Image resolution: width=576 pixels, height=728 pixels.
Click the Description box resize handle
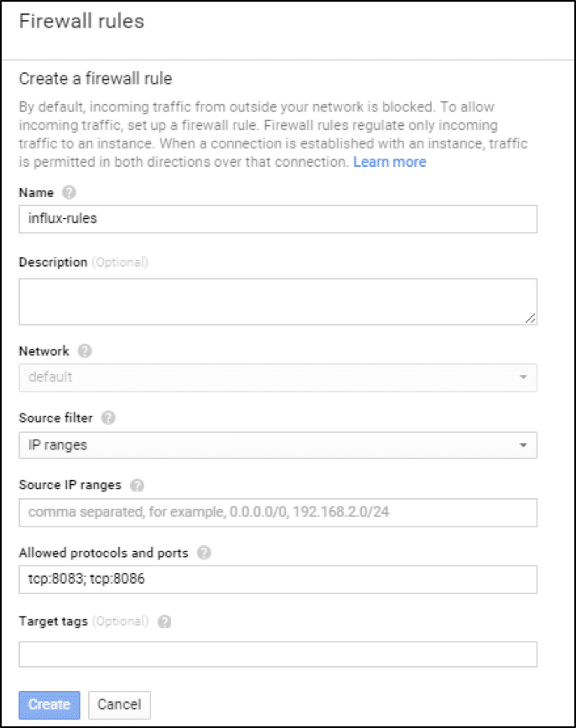[532, 319]
